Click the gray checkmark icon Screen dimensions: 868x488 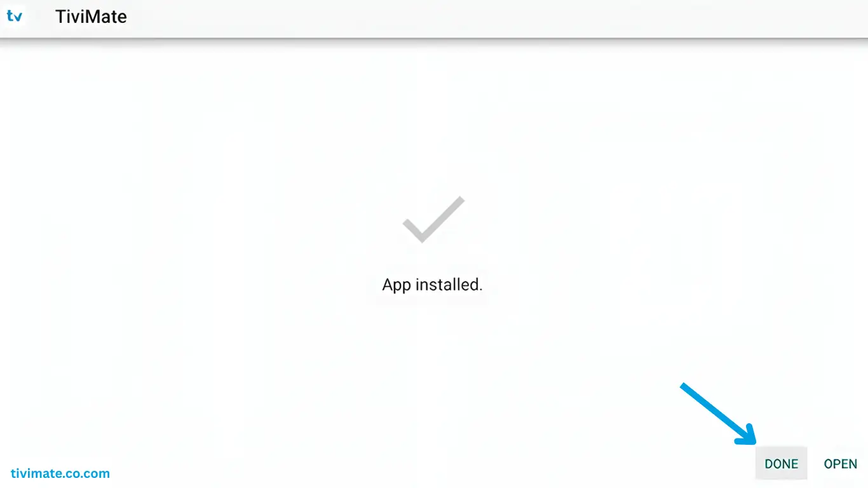click(433, 219)
